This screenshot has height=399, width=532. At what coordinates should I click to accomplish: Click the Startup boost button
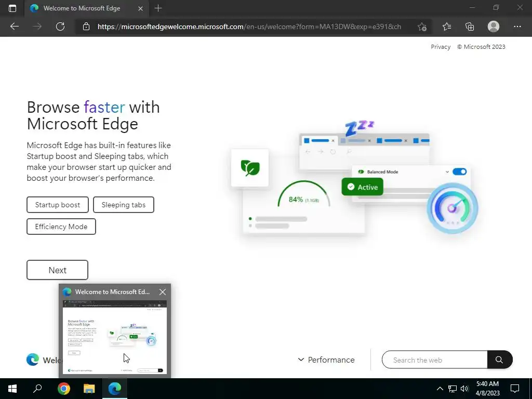(58, 205)
